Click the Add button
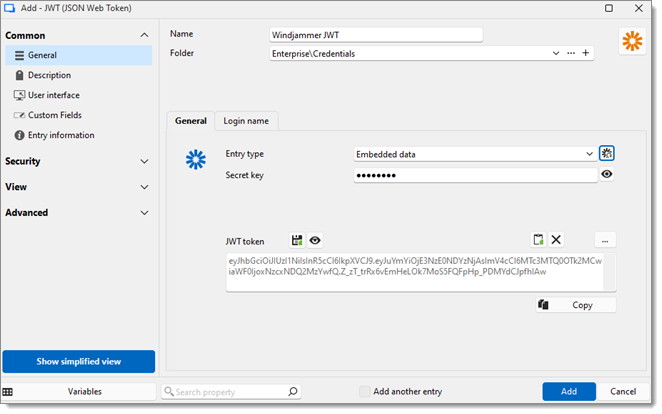The height and width of the screenshot is (414, 662). pos(569,392)
